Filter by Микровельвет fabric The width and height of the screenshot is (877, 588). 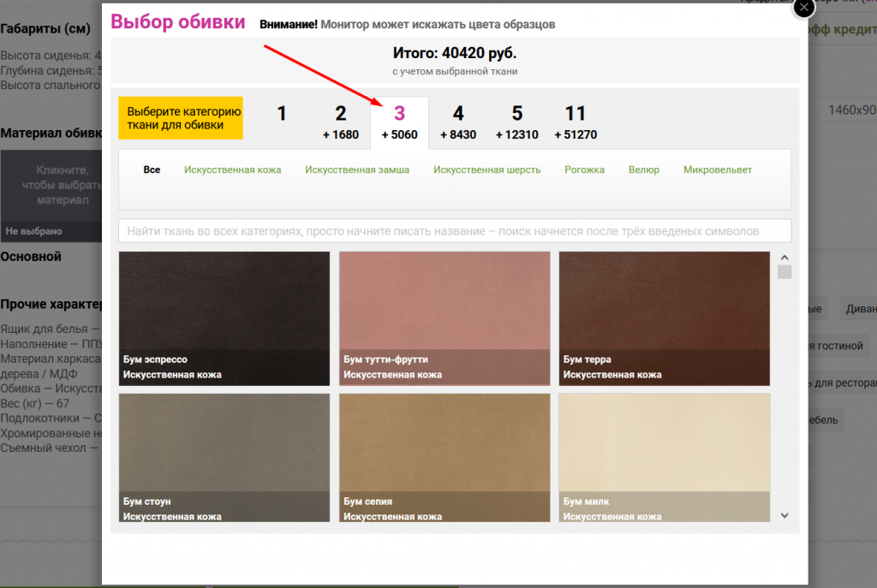click(x=718, y=170)
